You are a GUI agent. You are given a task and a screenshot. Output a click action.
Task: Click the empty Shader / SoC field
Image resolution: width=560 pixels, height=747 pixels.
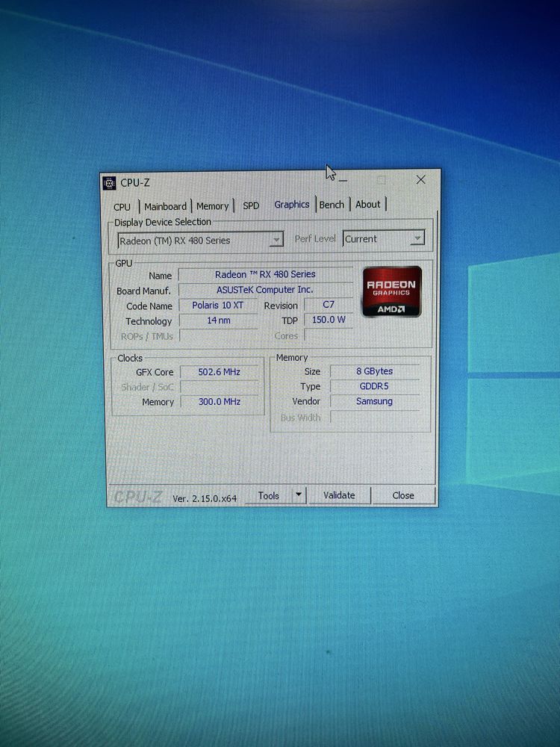point(220,387)
